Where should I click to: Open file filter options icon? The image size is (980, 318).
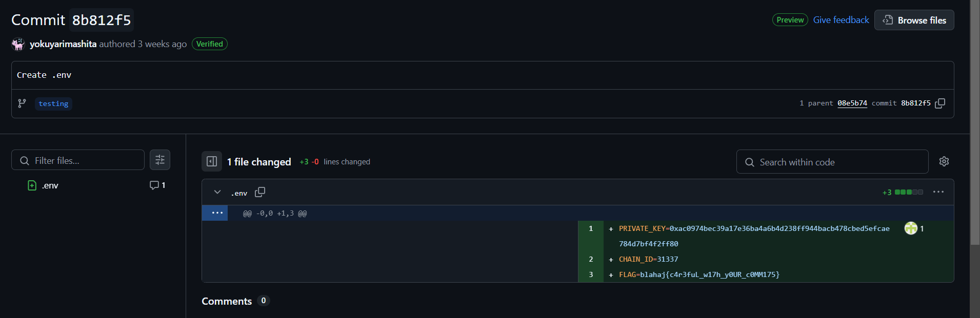point(160,160)
